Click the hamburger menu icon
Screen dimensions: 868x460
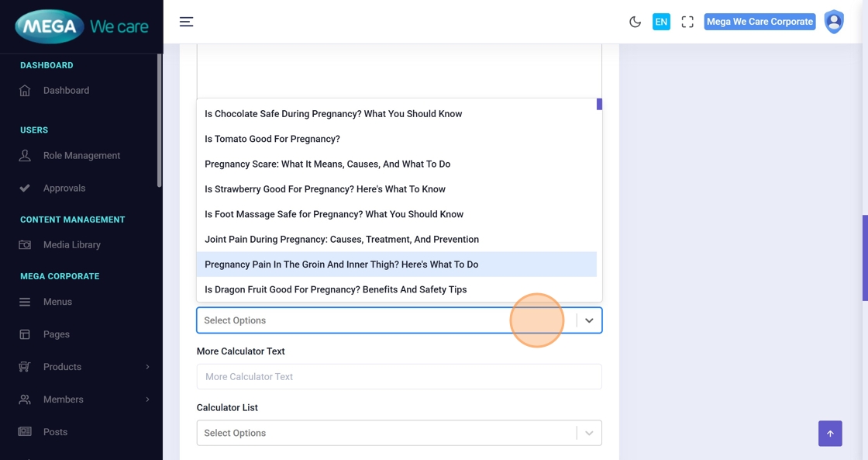click(x=186, y=22)
